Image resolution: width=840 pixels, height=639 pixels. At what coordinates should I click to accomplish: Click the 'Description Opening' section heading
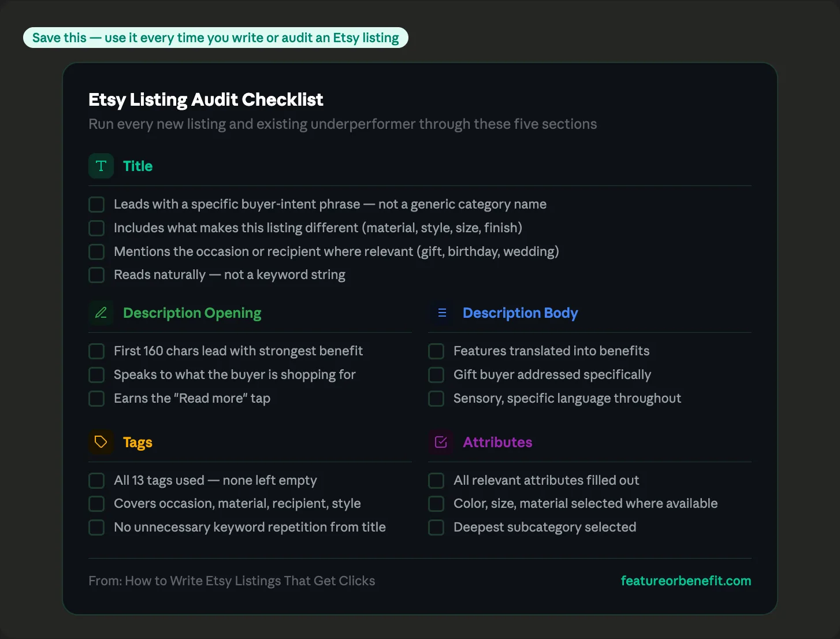click(x=192, y=313)
